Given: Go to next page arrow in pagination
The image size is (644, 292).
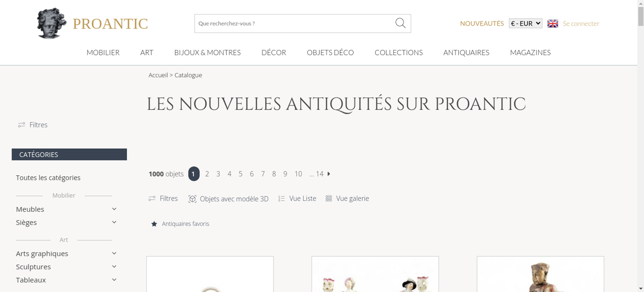Looking at the screenshot, I should click(x=329, y=174).
